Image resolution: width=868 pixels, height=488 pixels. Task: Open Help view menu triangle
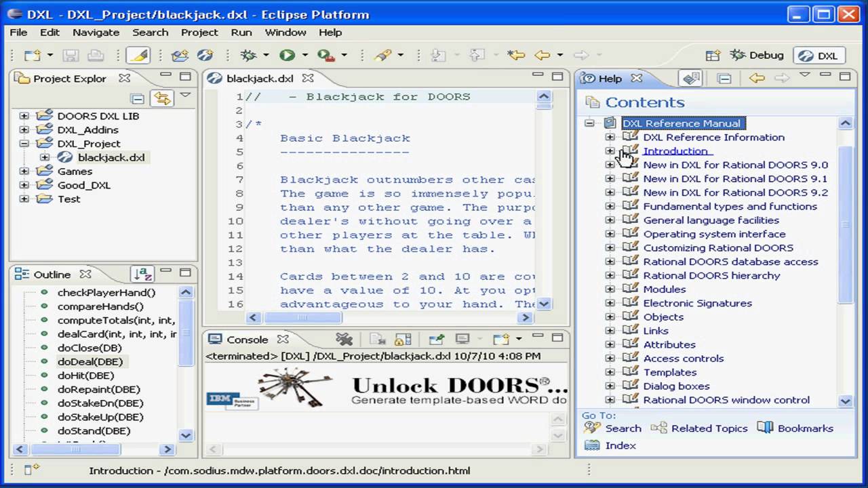tap(805, 76)
